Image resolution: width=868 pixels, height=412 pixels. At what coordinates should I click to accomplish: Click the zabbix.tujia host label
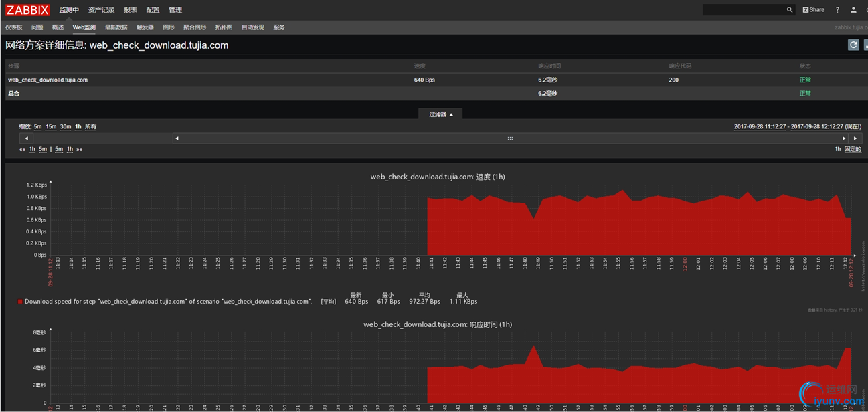click(851, 27)
